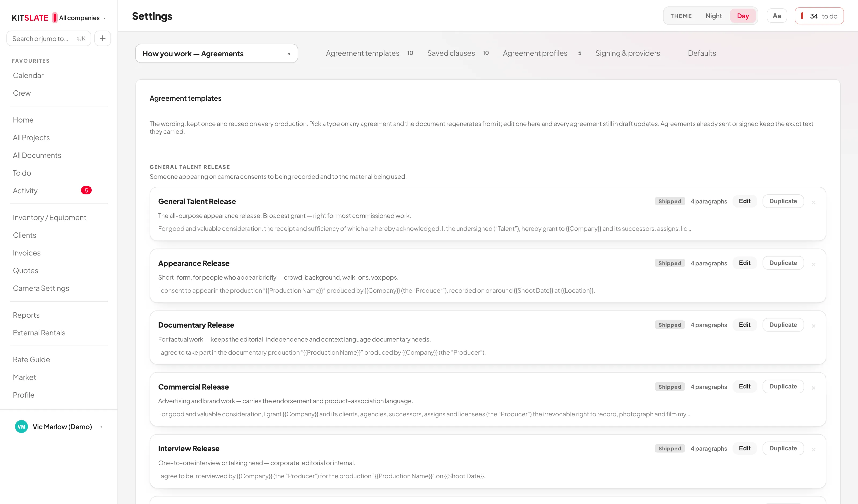Open Profile in sidebar

(x=24, y=395)
